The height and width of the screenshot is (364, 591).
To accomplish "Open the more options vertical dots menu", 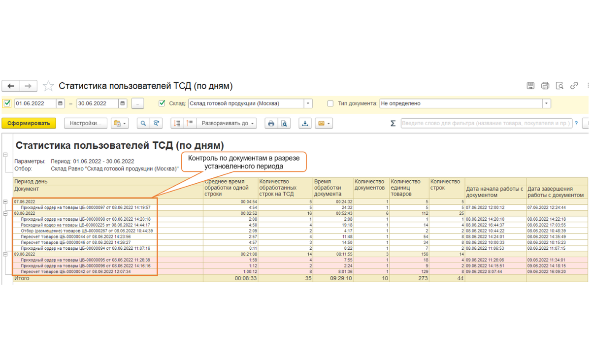I will 588,86.
